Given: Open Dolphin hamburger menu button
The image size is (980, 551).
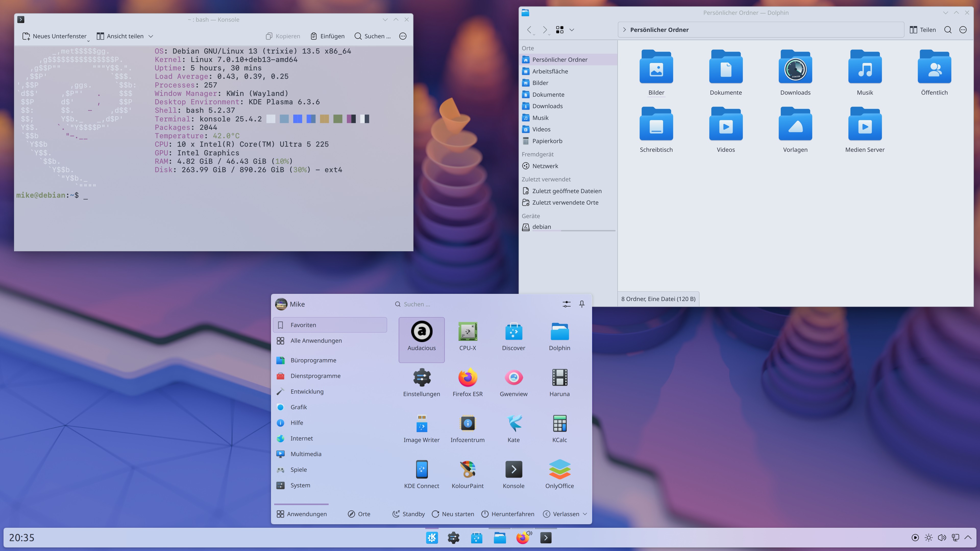Looking at the screenshot, I should click(963, 30).
